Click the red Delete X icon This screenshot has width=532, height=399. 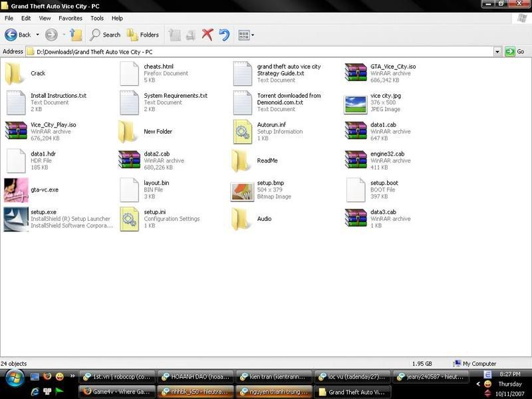point(207,35)
